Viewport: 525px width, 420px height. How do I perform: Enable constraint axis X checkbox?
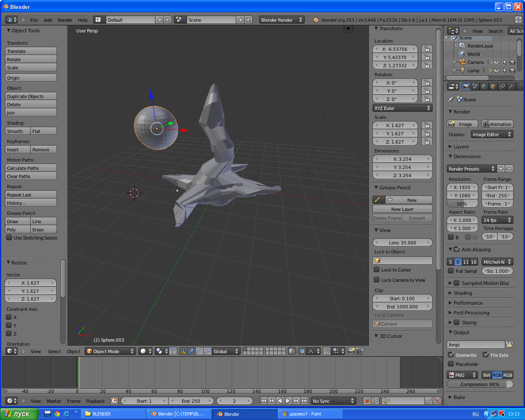[9, 317]
